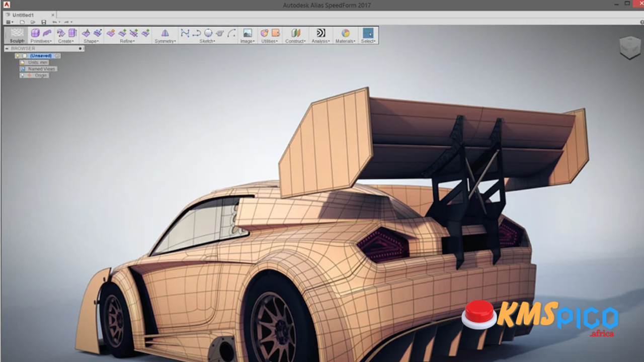Screen dimensions: 644x362
Task: Click the New document icon
Action: coord(22,22)
